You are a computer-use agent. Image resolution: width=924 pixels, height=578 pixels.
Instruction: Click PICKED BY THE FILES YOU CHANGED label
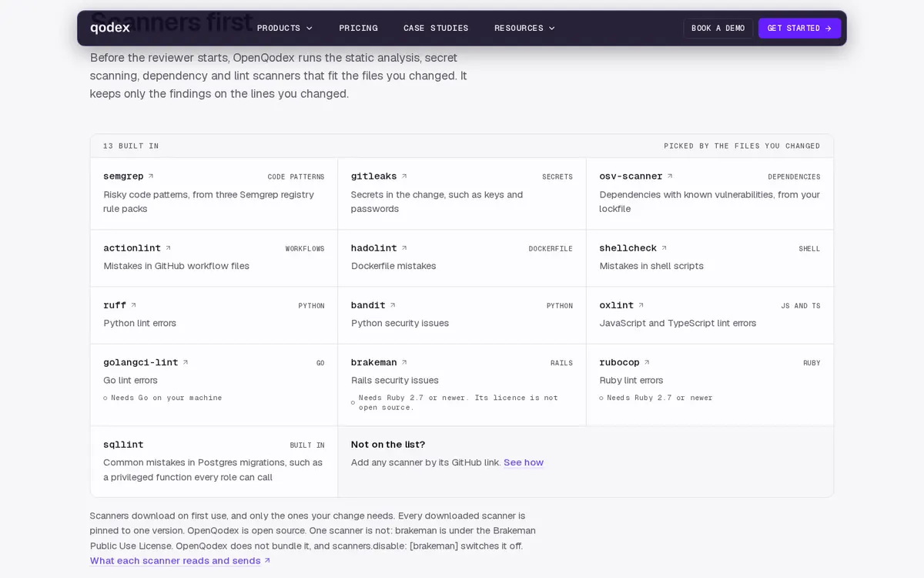pos(742,146)
